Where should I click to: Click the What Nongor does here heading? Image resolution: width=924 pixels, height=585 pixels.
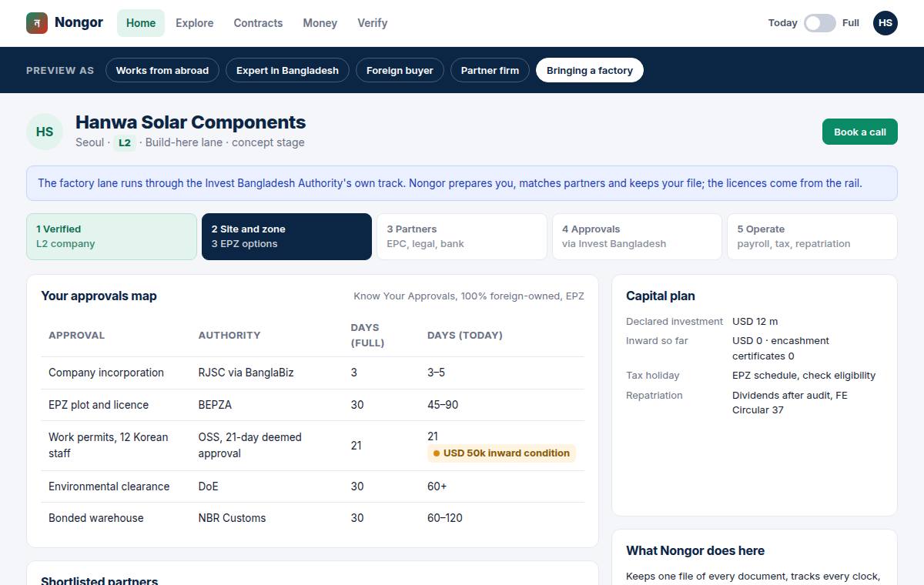(695, 550)
